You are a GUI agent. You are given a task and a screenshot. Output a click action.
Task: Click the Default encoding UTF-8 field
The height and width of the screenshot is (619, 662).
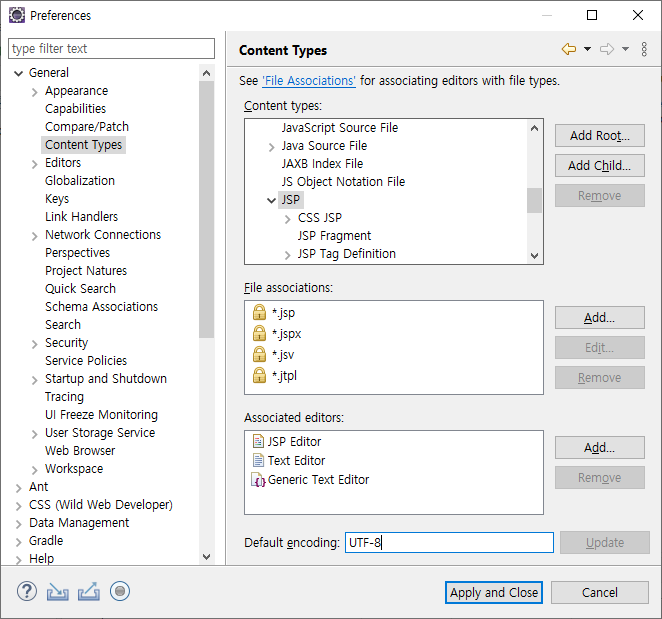(x=449, y=543)
